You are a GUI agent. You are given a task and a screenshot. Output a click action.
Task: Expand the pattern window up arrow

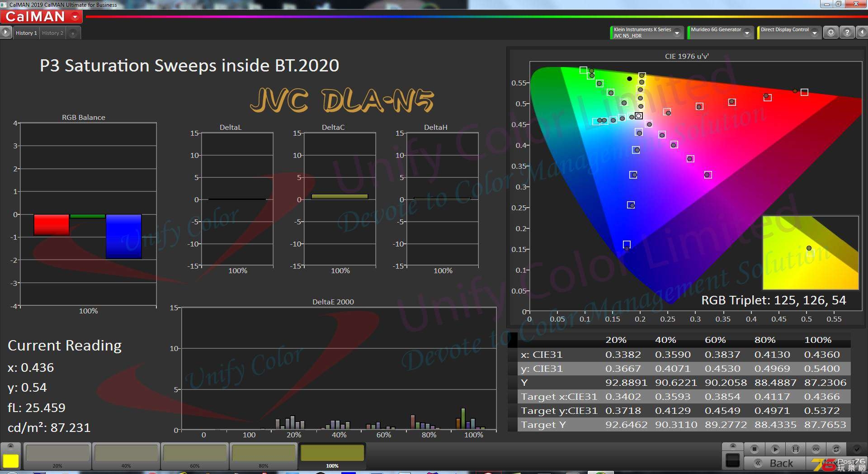coord(733,446)
